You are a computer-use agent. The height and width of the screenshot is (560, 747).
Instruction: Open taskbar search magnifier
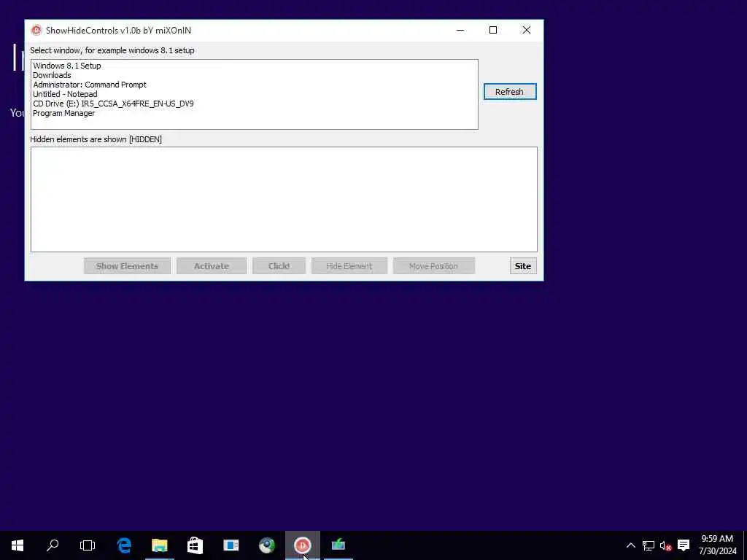(53, 545)
